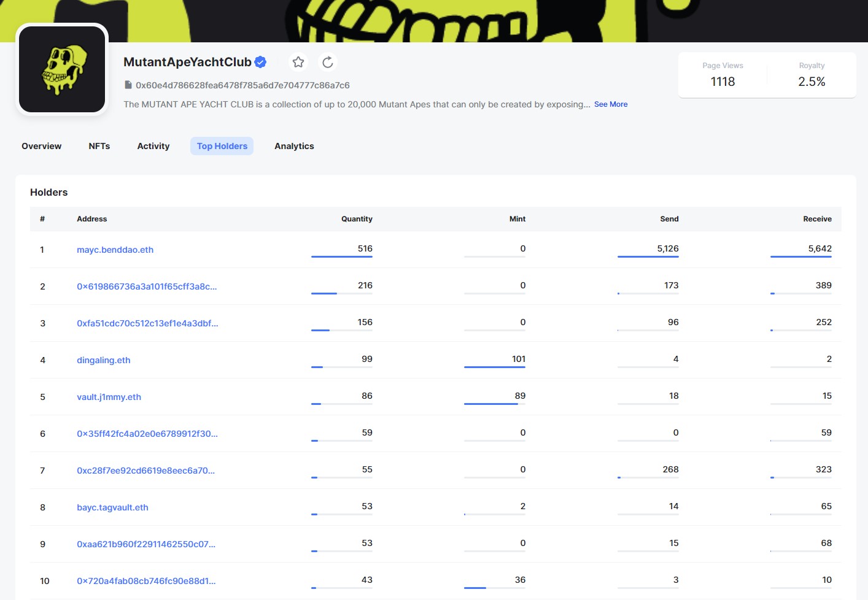Open holder mayc.benddao.eth
868x600 pixels.
coord(115,250)
